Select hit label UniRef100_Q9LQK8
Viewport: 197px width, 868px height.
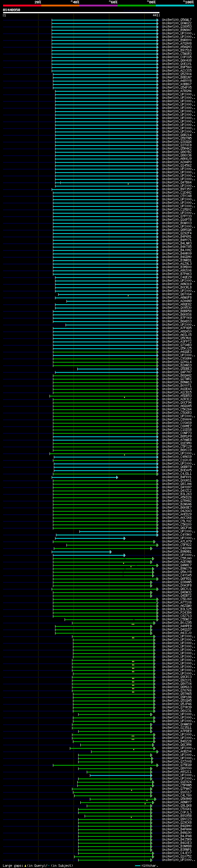click(x=177, y=806)
